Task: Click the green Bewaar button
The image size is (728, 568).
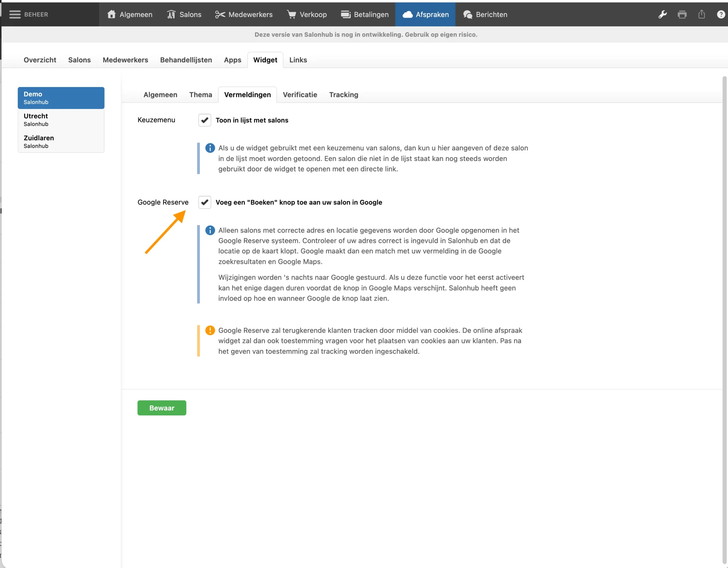Action: (162, 408)
